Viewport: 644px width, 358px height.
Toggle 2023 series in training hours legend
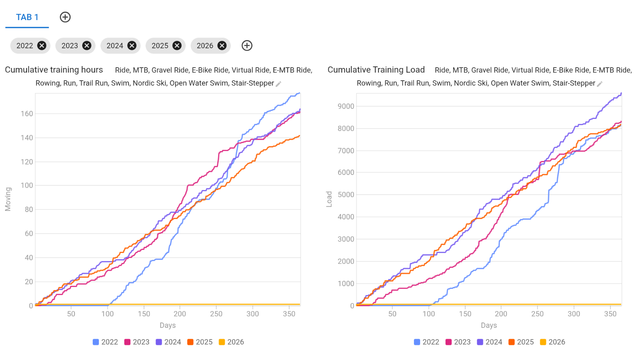coord(137,342)
